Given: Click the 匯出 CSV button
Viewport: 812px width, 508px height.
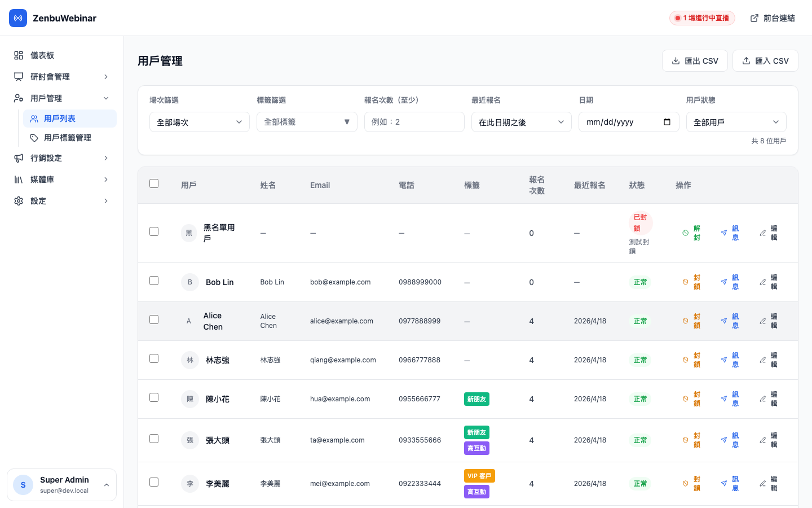Looking at the screenshot, I should (x=695, y=60).
